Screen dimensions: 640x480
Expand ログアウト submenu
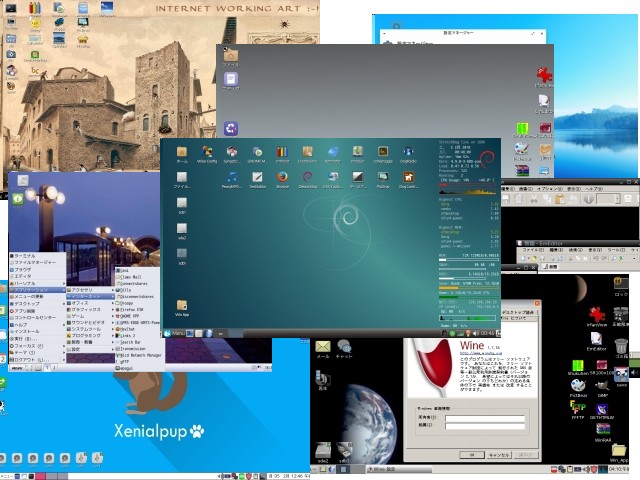tap(37, 360)
